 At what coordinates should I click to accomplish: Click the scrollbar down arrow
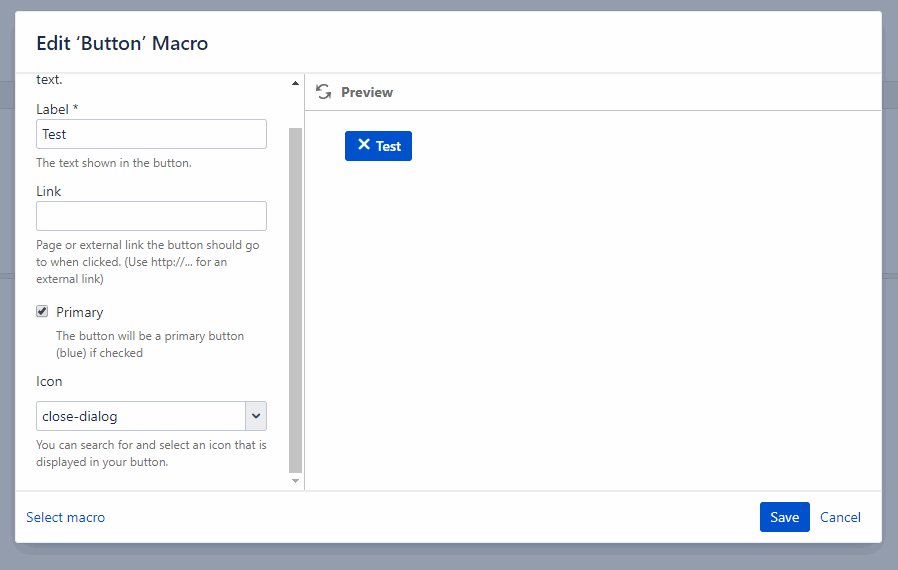tap(296, 481)
